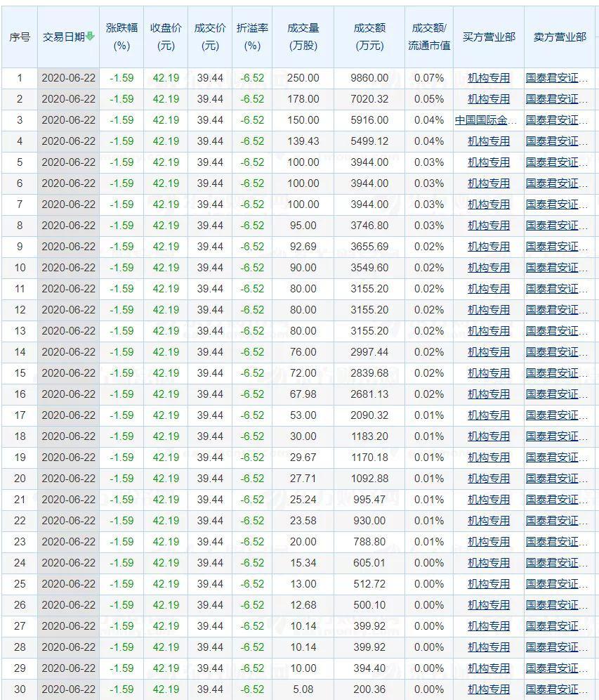Screen dimensions: 599x700
Task: Click 成交额/流通市值 column header
Action: tap(429, 37)
